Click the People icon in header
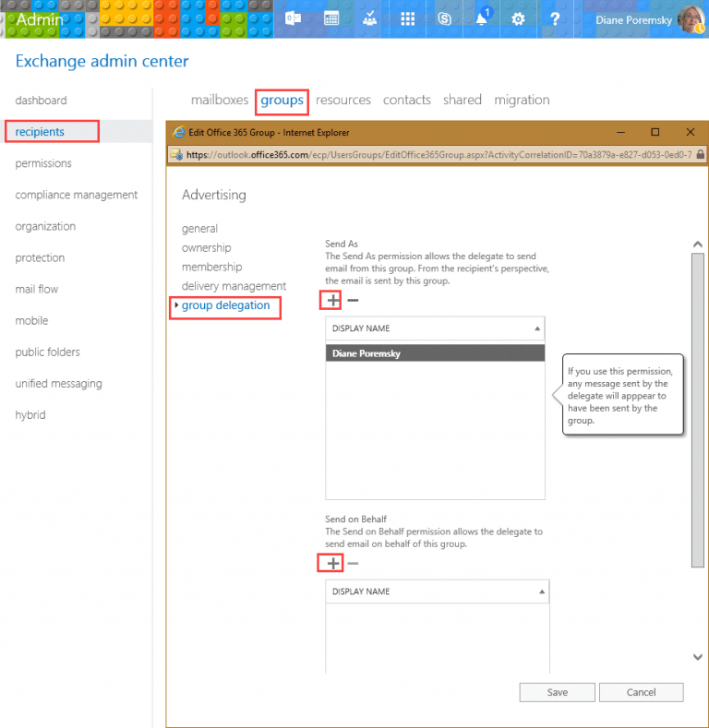This screenshot has height=728, width=709. [369, 18]
